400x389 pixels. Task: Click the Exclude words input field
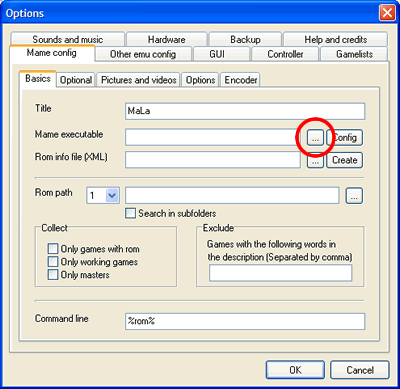(x=281, y=273)
